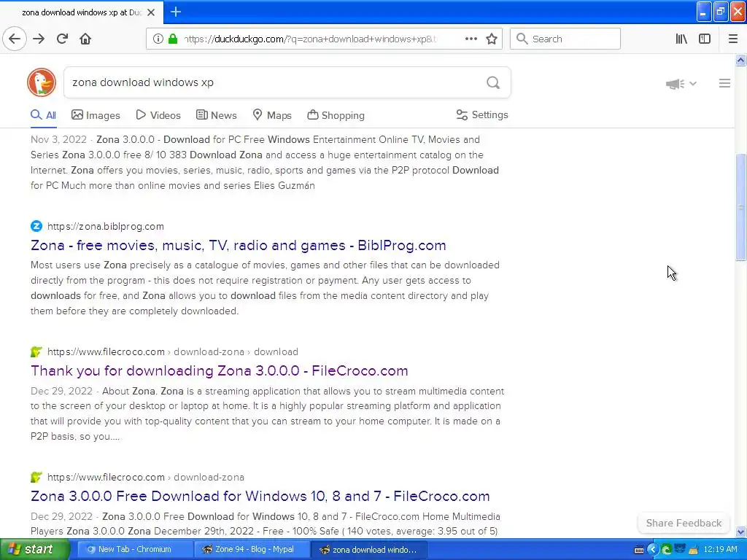
Task: Click the BiblProg favicon next to zona.biblprog.com
Action: tap(36, 226)
